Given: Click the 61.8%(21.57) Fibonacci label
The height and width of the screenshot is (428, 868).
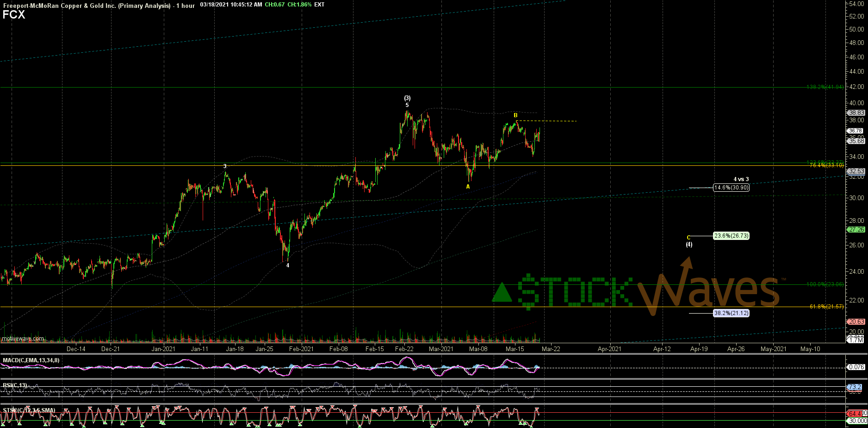Looking at the screenshot, I should 826,307.
